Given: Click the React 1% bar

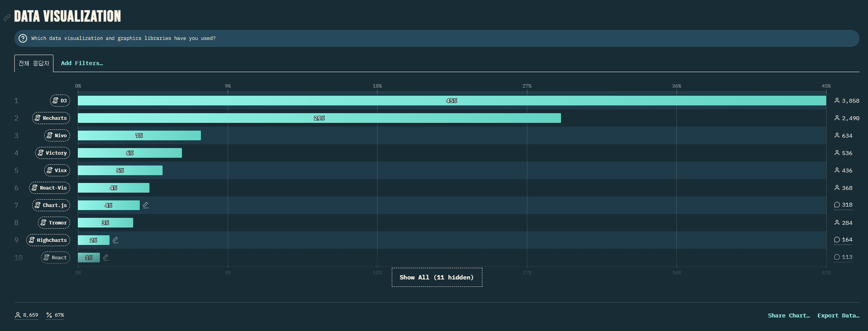Looking at the screenshot, I should pos(89,257).
